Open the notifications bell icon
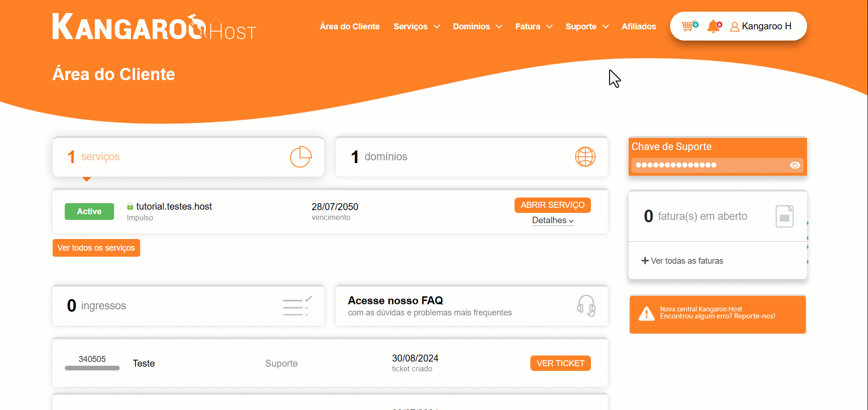 (714, 27)
